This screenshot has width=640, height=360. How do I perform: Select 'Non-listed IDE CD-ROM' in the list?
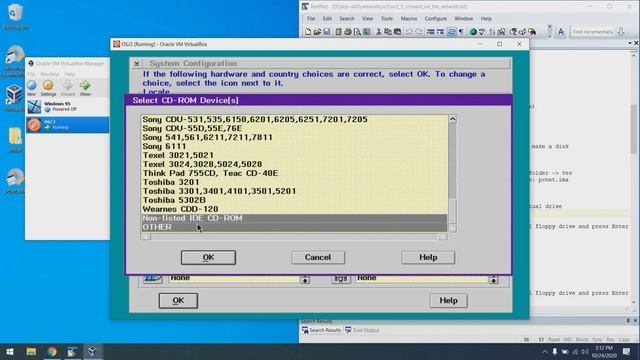tap(294, 218)
